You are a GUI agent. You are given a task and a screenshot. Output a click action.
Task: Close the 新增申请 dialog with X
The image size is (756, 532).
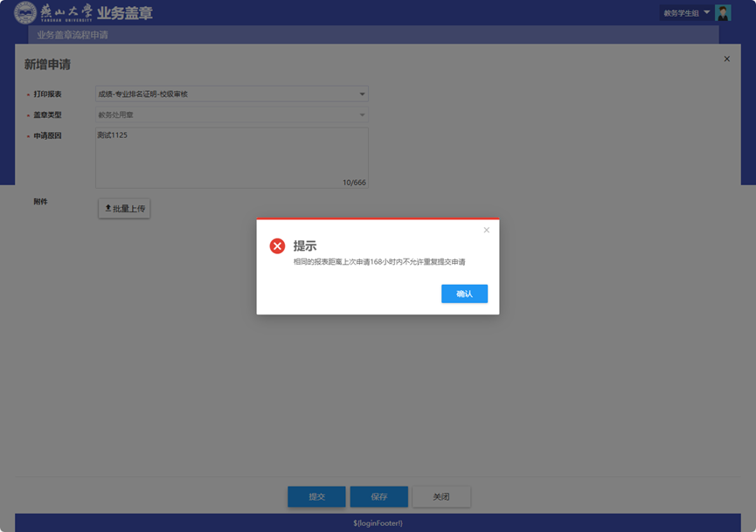pos(726,59)
